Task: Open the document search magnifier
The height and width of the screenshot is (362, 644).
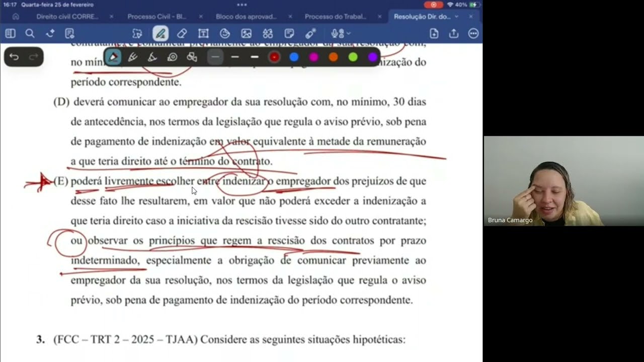Action: (x=30, y=34)
